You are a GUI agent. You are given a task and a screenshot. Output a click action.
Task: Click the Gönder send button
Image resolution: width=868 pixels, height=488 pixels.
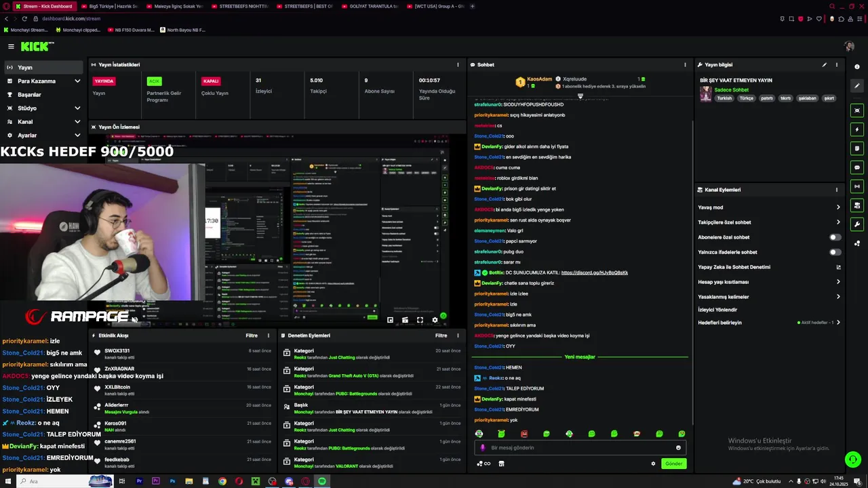tap(673, 464)
